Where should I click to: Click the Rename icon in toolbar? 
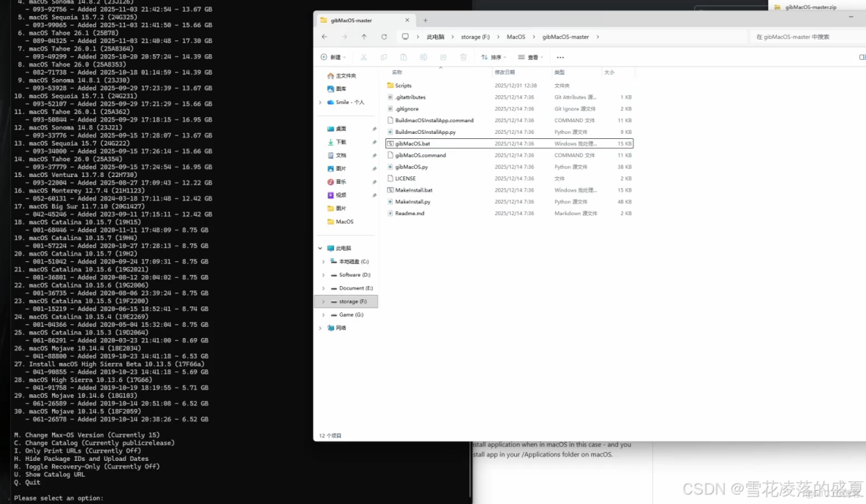coord(423,58)
